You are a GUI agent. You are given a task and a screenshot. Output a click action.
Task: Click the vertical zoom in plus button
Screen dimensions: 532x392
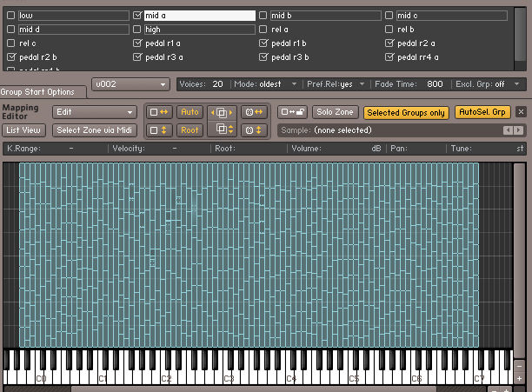point(520,378)
